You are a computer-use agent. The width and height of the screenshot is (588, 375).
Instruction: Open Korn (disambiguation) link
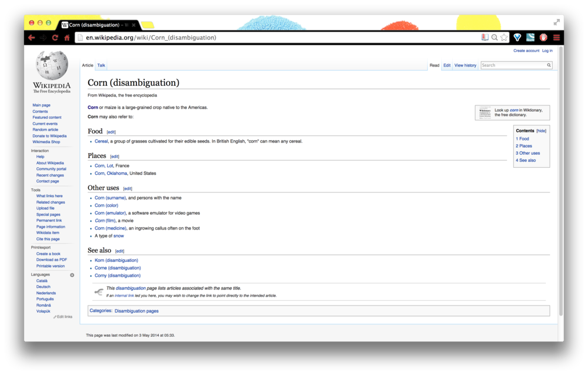click(x=116, y=260)
